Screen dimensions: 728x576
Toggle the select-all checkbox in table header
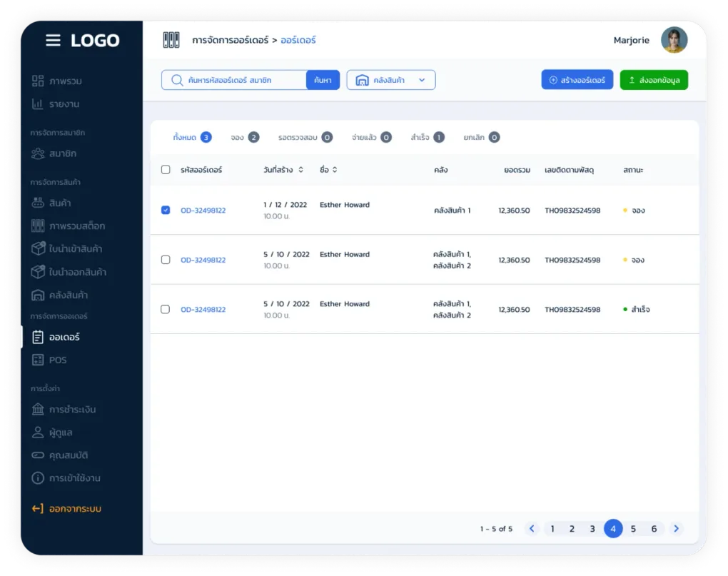click(x=166, y=169)
